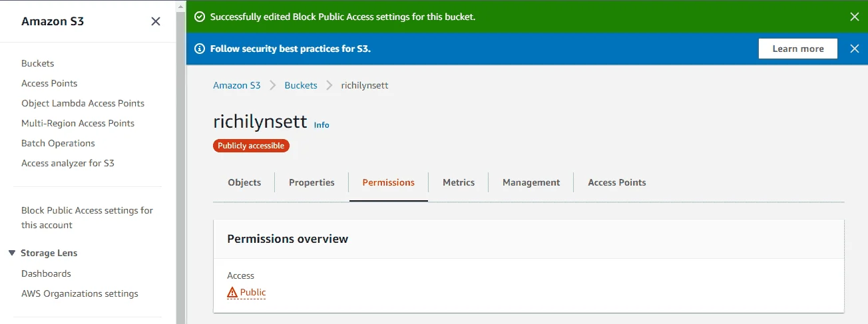
Task: Open AWS Organizations settings
Action: 80,293
